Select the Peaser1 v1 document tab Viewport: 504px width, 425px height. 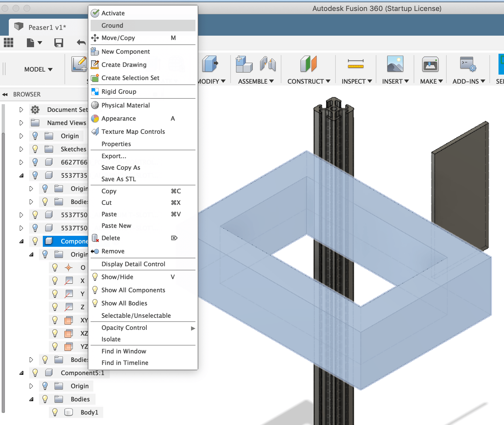click(47, 27)
